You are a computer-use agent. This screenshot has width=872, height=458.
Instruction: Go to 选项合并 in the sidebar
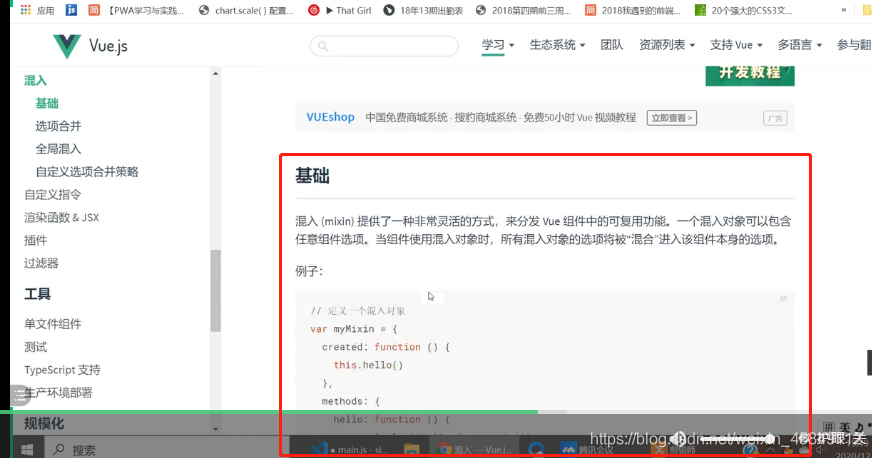pyautogui.click(x=58, y=126)
